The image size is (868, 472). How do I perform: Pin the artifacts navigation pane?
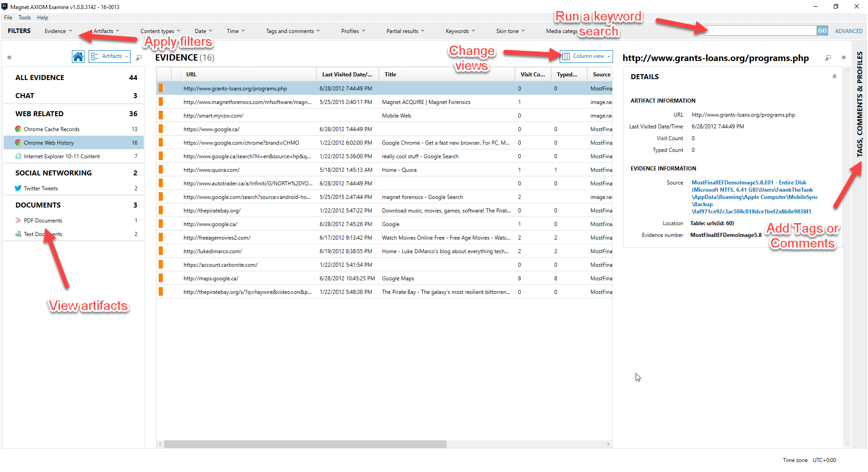click(x=139, y=57)
